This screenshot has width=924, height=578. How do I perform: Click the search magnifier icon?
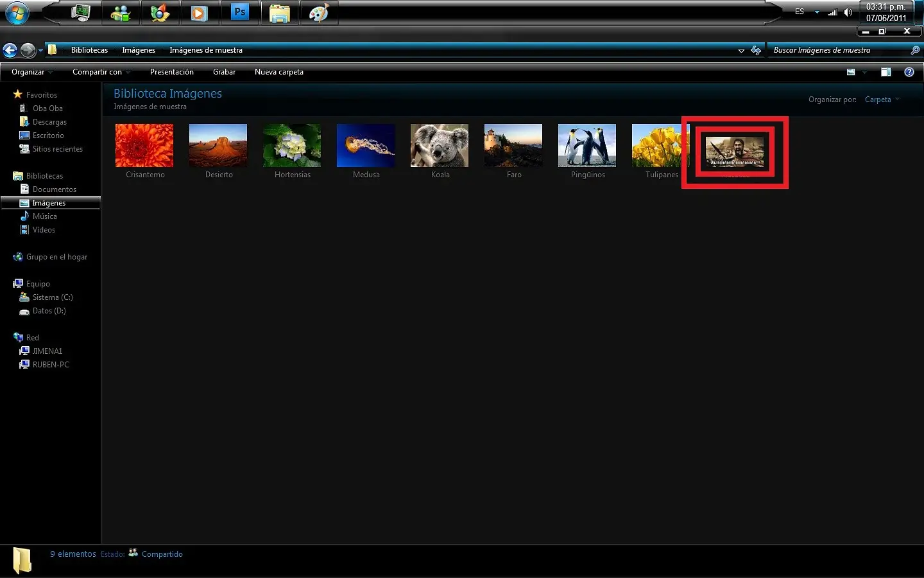[915, 50]
